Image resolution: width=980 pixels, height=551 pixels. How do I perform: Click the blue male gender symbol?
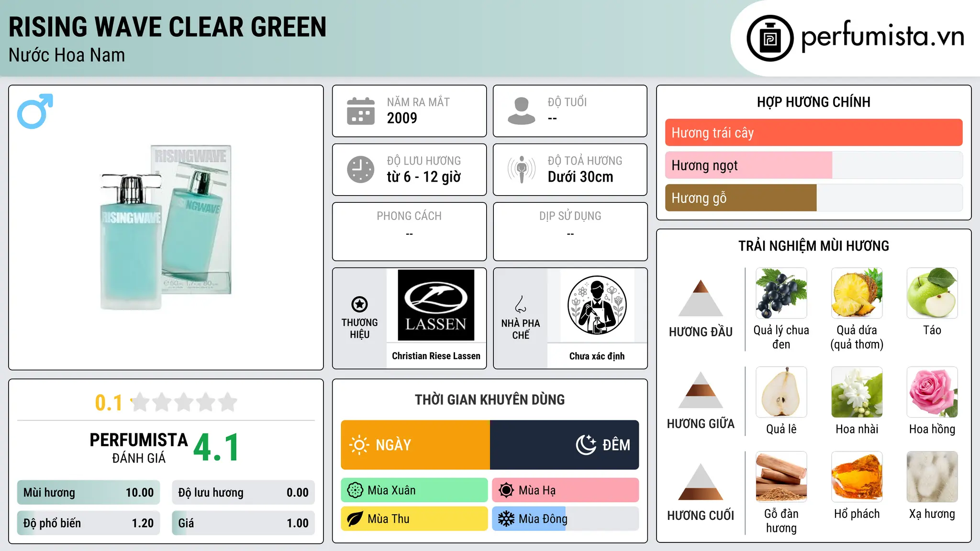tap(35, 111)
